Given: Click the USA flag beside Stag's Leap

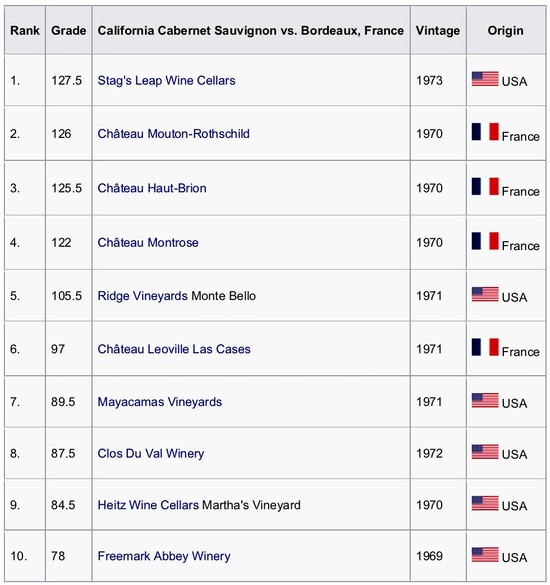Looking at the screenshot, I should click(x=485, y=79).
